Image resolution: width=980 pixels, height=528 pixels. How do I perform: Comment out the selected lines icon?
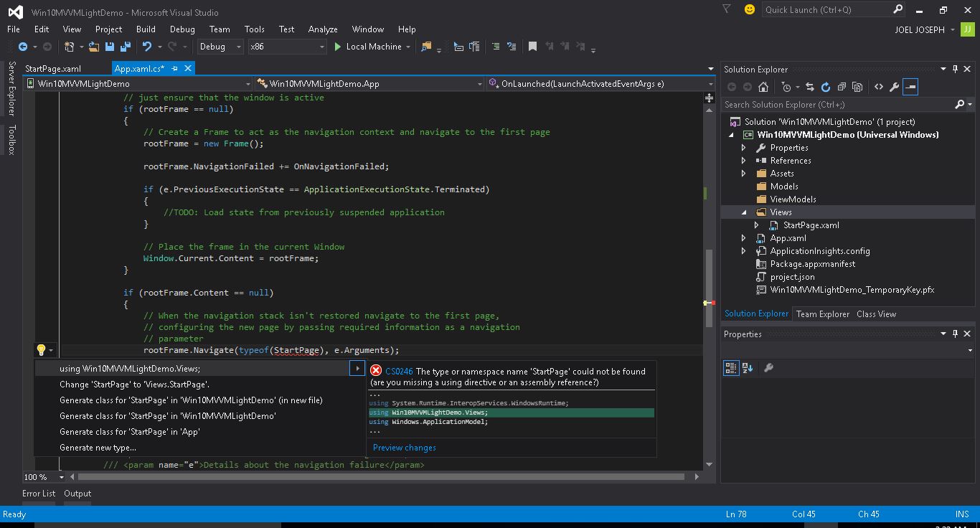click(496, 47)
